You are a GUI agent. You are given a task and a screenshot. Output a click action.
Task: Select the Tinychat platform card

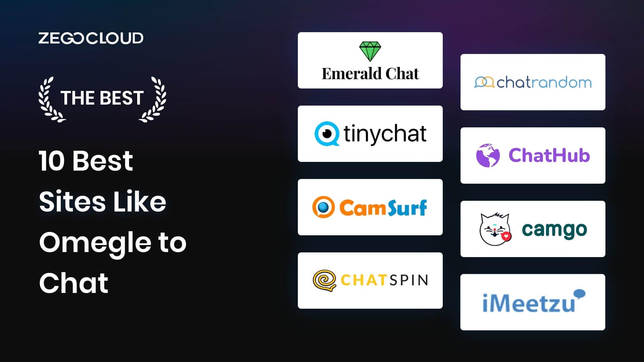[370, 134]
